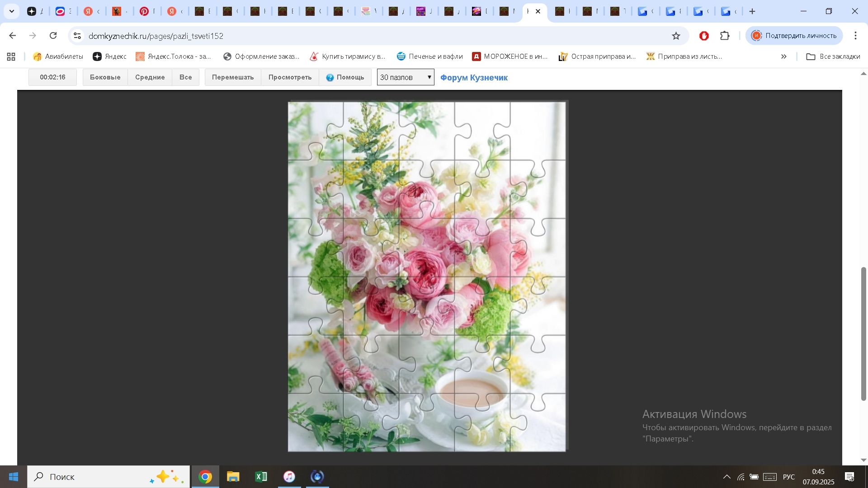The height and width of the screenshot is (488, 868).
Task: Open the Windows Start menu
Action: (x=14, y=477)
